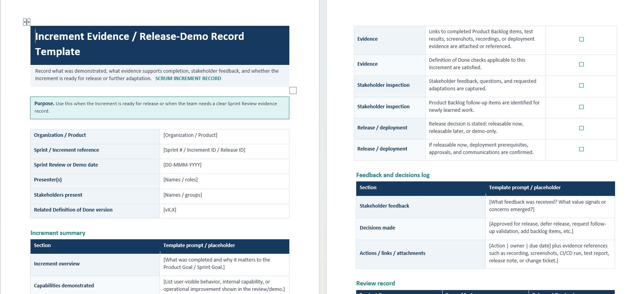Click the 'Decisions made' row label
Image resolution: width=644 pixels, height=294 pixels.
pos(377,228)
